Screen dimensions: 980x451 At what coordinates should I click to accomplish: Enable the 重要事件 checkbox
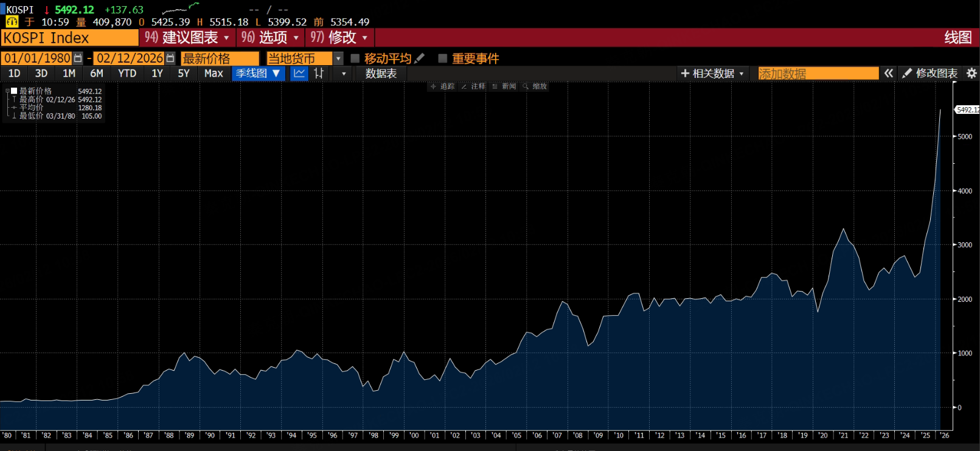point(443,58)
